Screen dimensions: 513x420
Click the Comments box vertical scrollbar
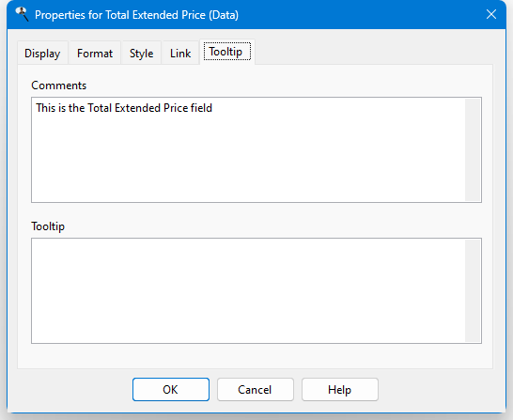(473, 149)
